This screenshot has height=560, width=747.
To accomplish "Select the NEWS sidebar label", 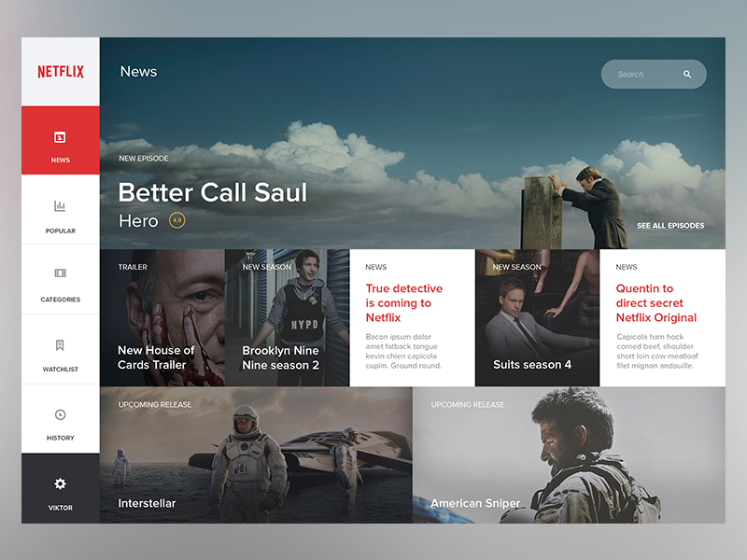I will (x=61, y=160).
